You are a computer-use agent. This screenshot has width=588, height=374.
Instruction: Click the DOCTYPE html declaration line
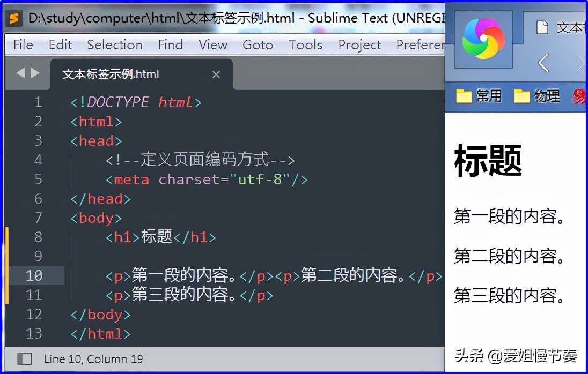click(136, 102)
